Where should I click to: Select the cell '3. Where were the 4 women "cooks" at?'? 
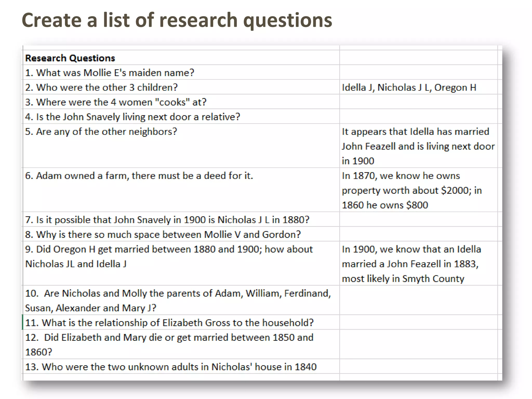pos(181,102)
